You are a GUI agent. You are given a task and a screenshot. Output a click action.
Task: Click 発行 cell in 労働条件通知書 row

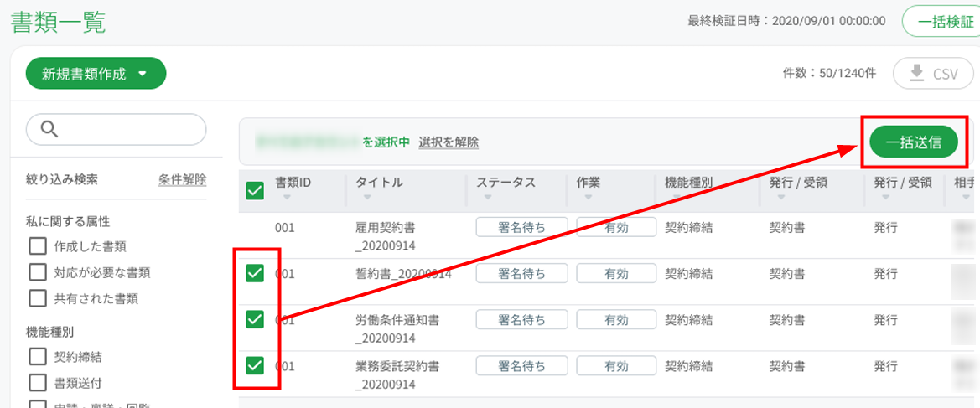pos(885,320)
